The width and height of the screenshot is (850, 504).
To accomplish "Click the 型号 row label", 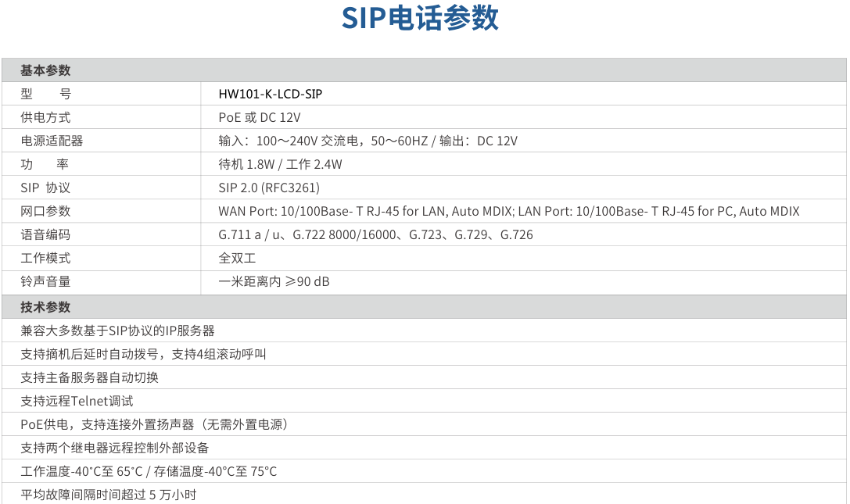I will [45, 94].
